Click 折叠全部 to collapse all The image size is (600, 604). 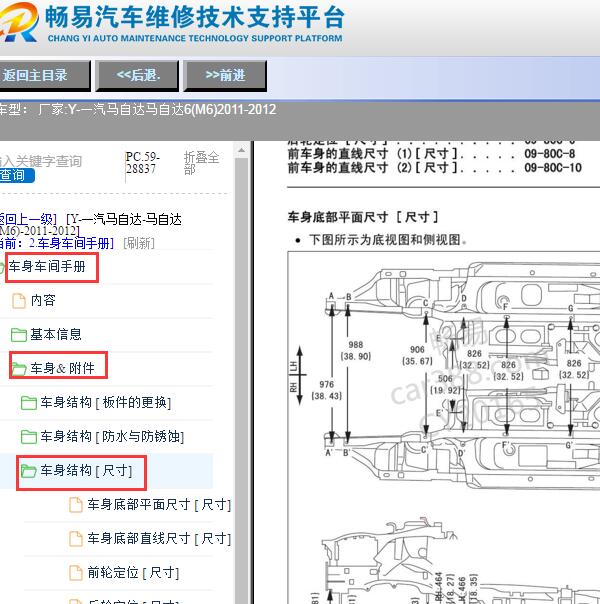[x=201, y=163]
